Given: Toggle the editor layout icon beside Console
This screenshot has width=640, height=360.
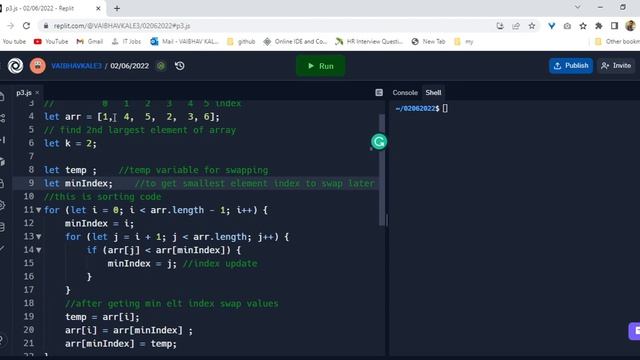Looking at the screenshot, I should point(379,93).
